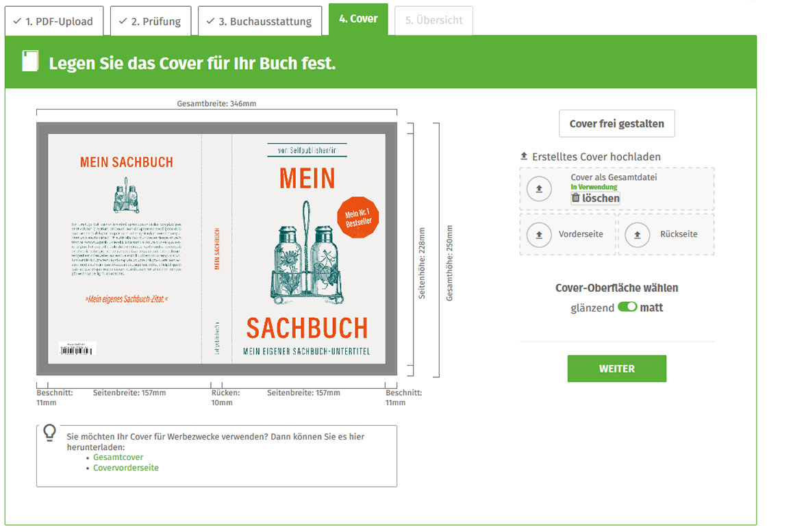Select the 4. Cover tab
This screenshot has width=793, height=532.
coord(358,19)
